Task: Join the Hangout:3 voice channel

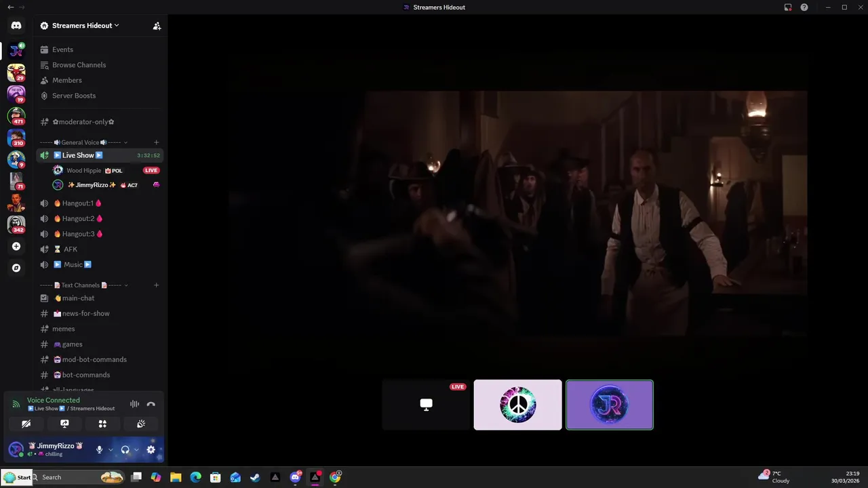Action: pyautogui.click(x=100, y=234)
